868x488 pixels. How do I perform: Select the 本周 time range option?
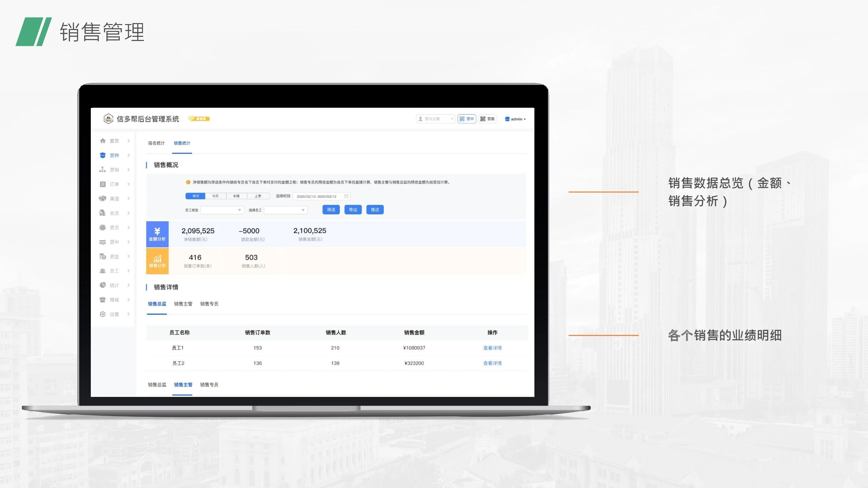236,196
